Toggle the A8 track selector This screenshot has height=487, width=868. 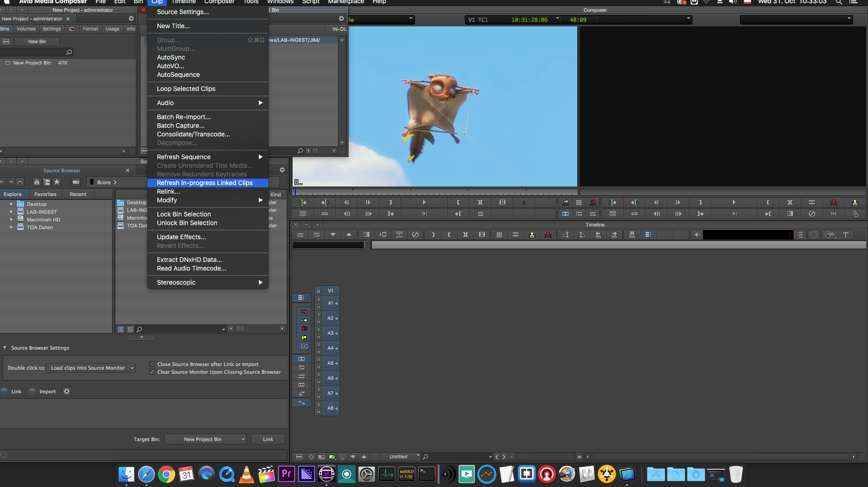[331, 408]
